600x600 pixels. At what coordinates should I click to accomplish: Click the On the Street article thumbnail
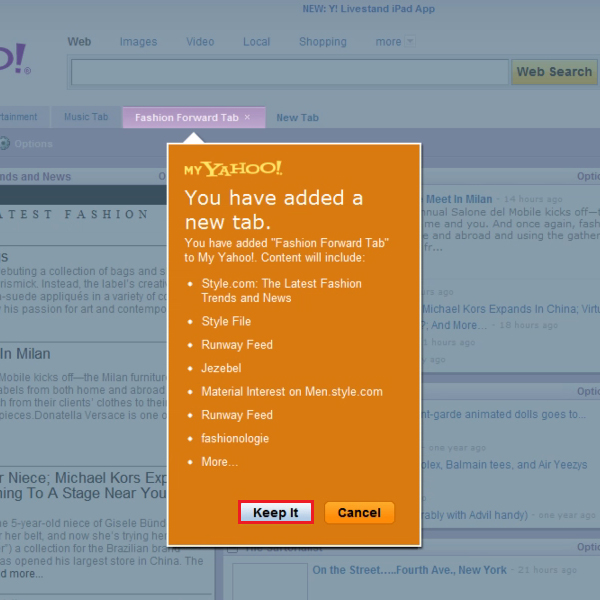tap(269, 581)
